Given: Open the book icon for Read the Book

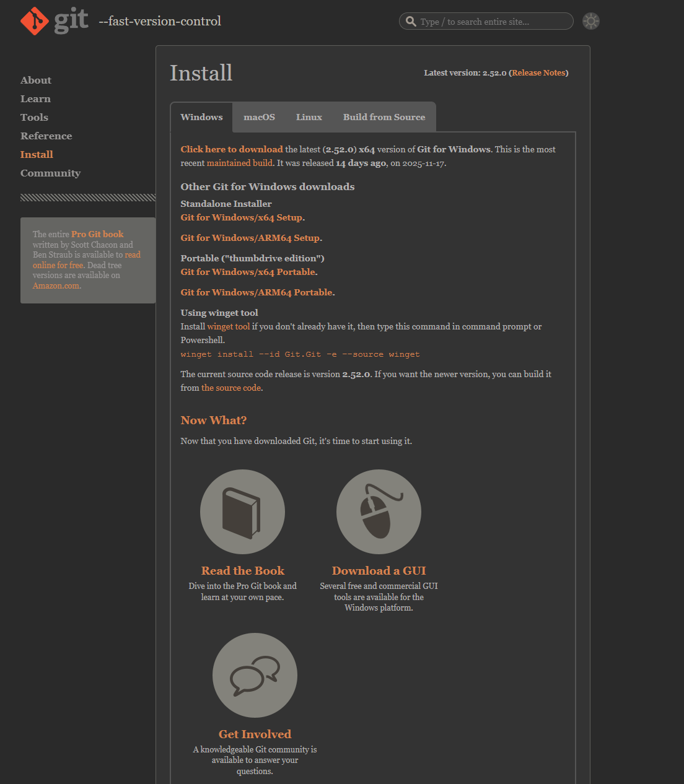Looking at the screenshot, I should click(x=242, y=512).
